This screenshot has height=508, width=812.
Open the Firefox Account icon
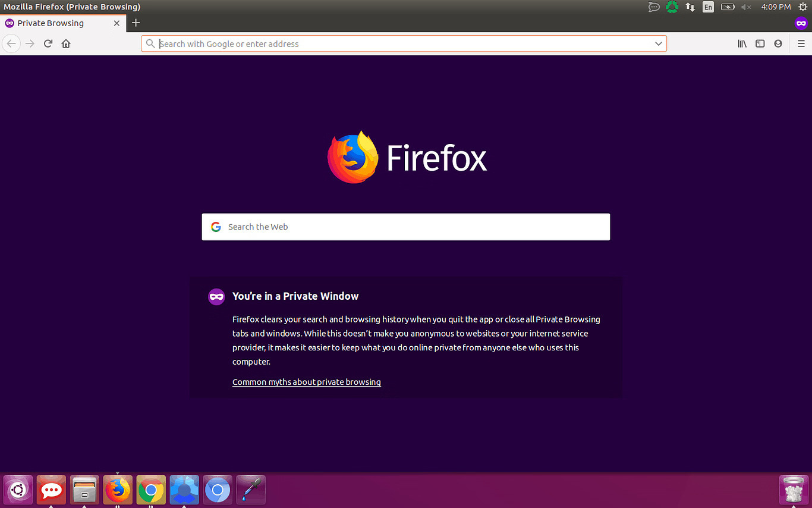tap(778, 43)
